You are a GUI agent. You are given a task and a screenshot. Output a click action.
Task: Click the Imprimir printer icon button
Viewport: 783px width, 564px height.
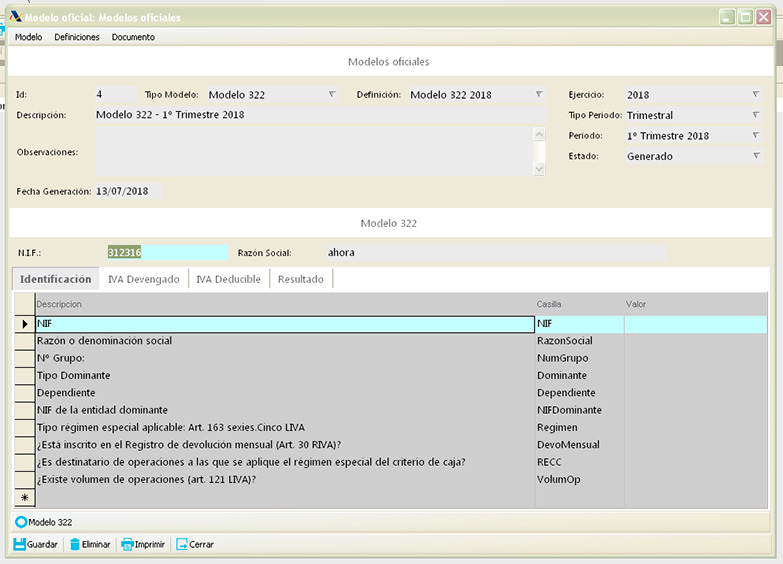(x=143, y=544)
